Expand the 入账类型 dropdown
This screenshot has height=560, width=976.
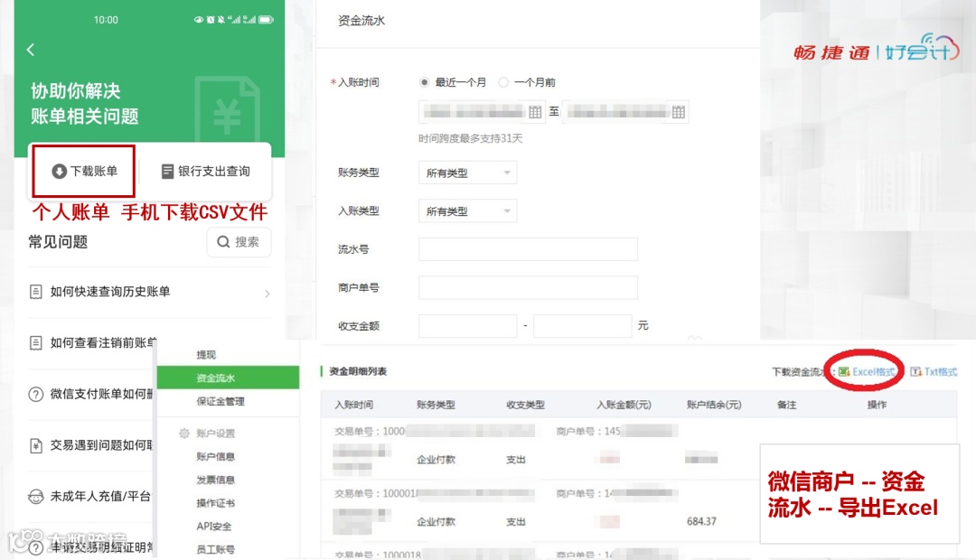point(467,211)
